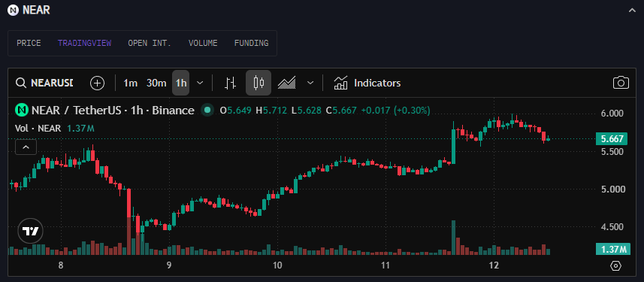This screenshot has height=282, width=644.
Task: Click the TradingView logo on chart
Action: coord(30,232)
